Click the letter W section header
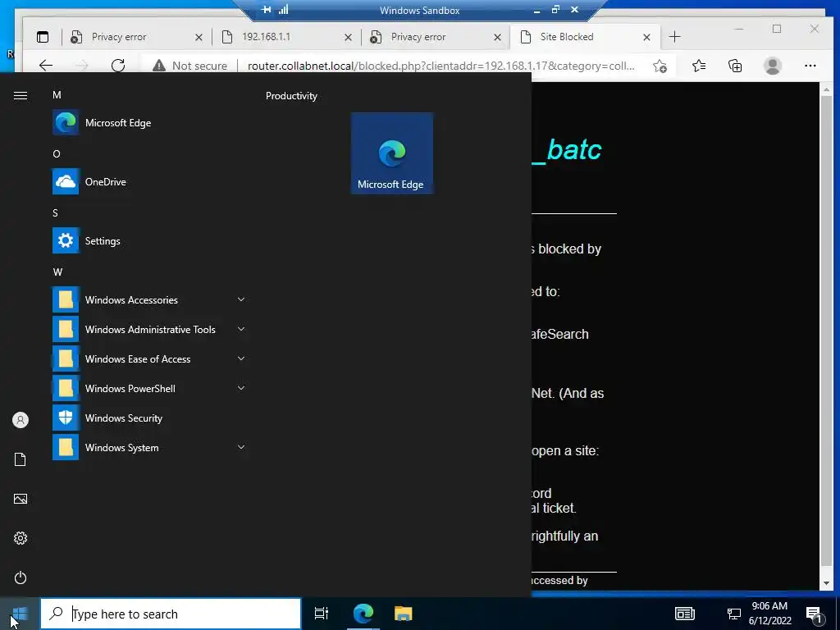Viewport: 840px width, 630px height. (x=57, y=272)
